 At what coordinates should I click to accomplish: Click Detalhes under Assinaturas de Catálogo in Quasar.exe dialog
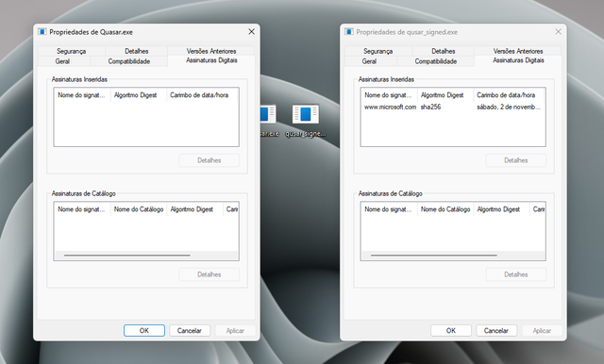click(x=210, y=274)
